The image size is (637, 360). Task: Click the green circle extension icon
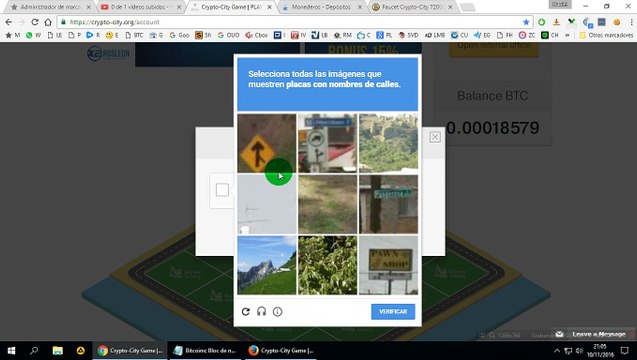tap(542, 22)
